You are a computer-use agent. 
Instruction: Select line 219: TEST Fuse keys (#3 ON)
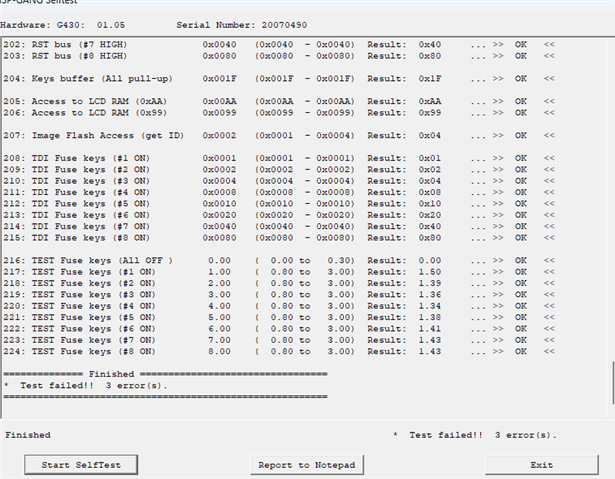click(x=279, y=295)
